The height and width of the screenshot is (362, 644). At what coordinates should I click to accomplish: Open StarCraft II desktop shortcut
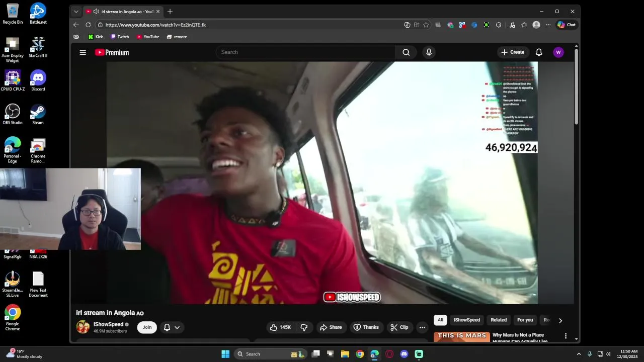[38, 47]
